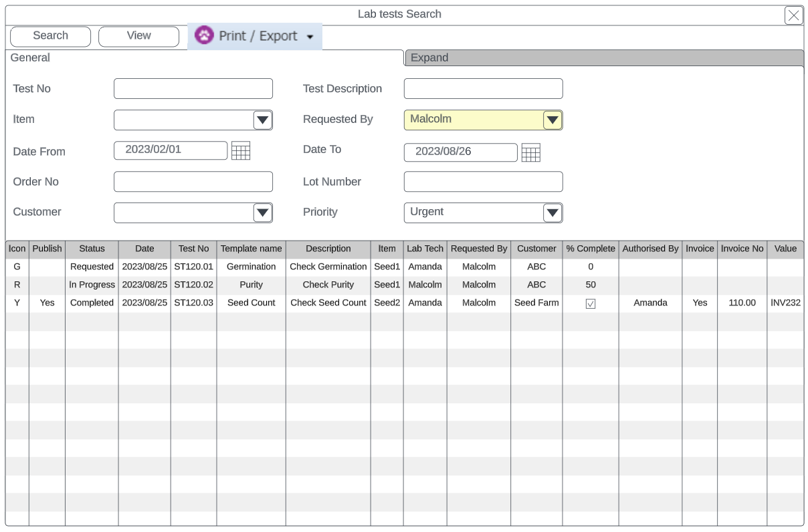The image size is (808, 532).
Task: Expand the Item dropdown arrow
Action: click(263, 120)
